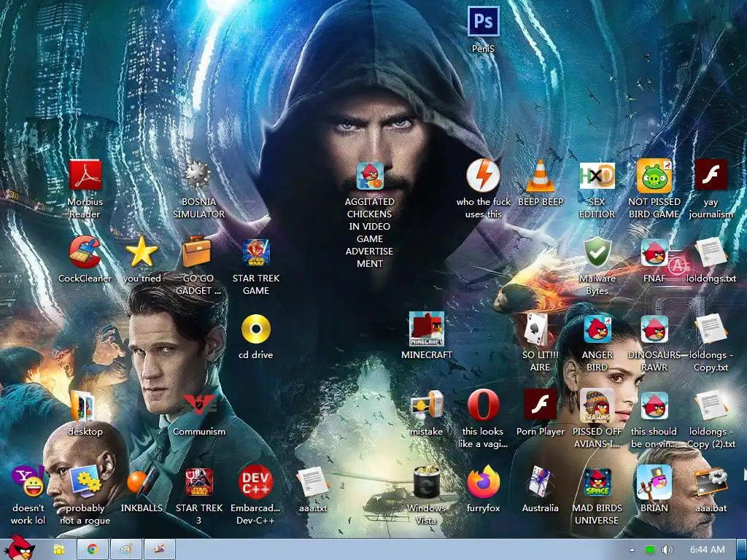The image size is (747, 560).
Task: Open Chrome from the taskbar
Action: click(x=93, y=550)
